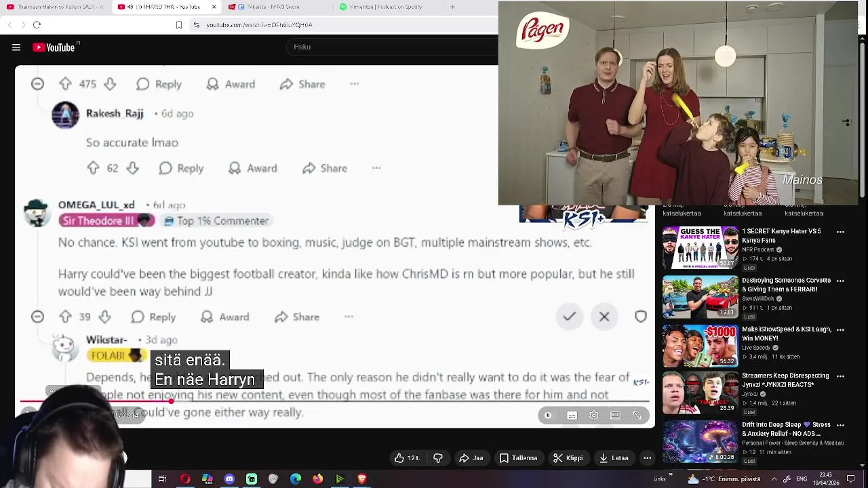Dislike the video with thumbs down

[438, 458]
